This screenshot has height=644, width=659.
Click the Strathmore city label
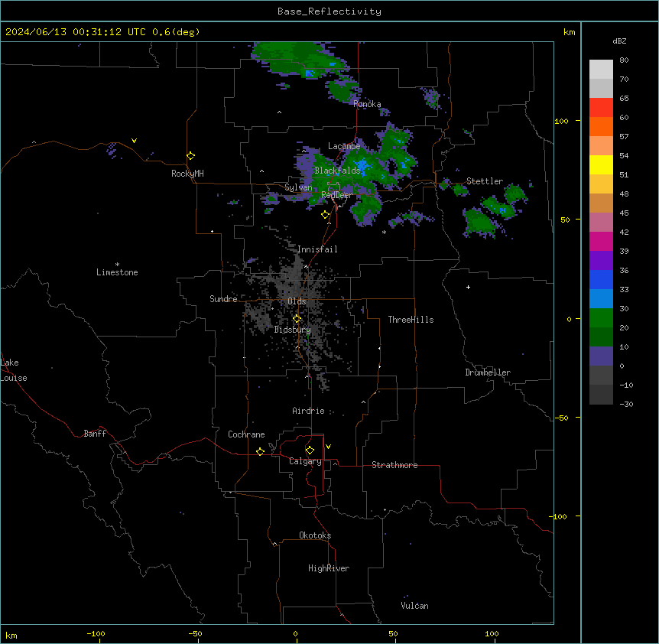(x=394, y=465)
